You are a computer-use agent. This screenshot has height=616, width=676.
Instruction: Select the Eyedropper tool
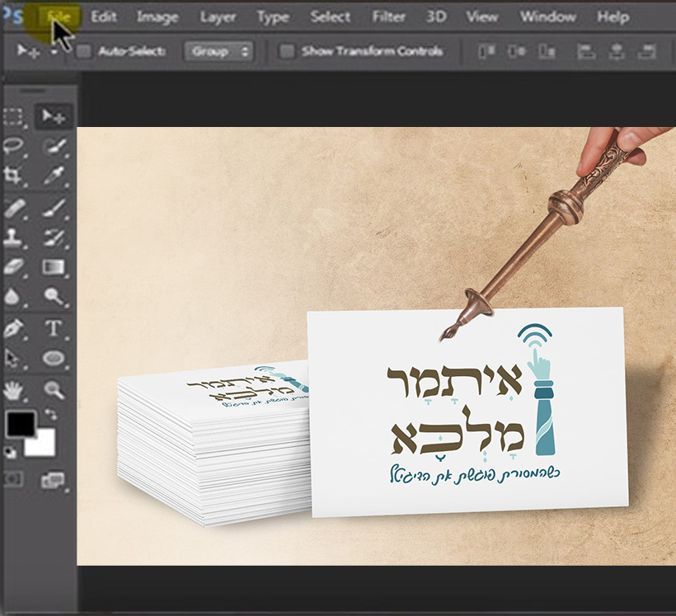tap(54, 175)
